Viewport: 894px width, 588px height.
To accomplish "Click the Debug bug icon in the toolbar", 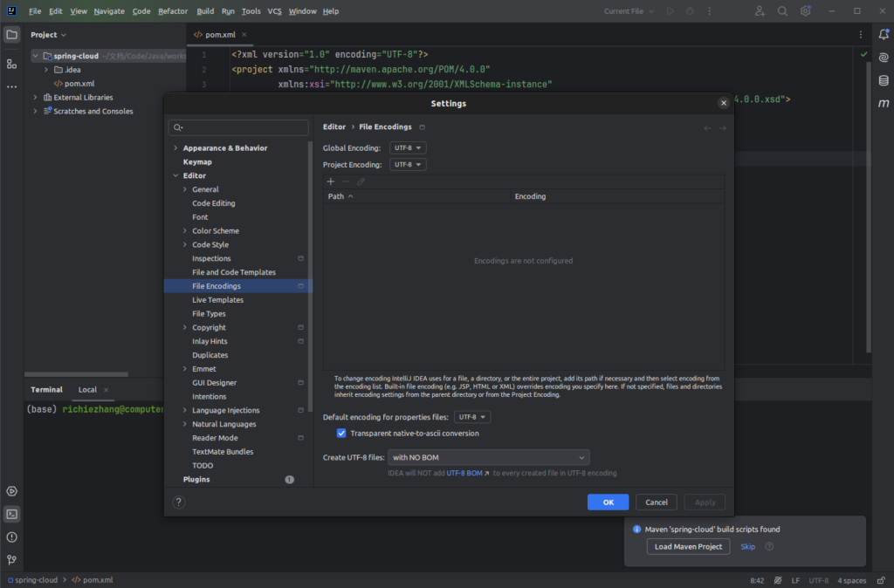I will click(690, 11).
